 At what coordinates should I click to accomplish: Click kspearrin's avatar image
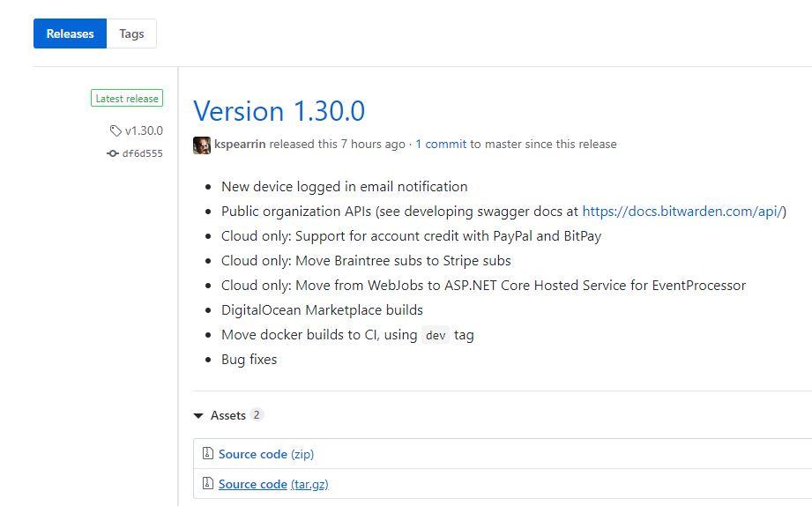202,145
